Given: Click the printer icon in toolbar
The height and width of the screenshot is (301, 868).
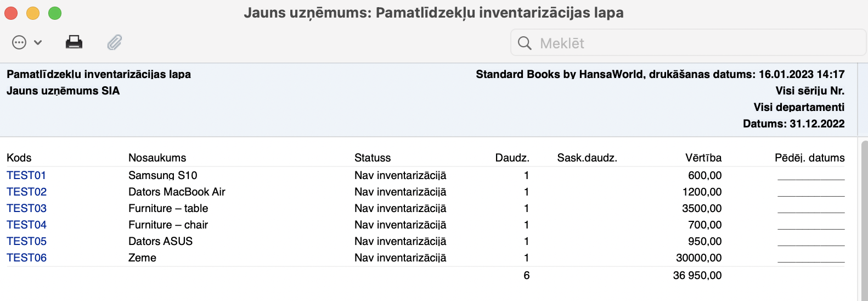Looking at the screenshot, I should click(x=74, y=42).
